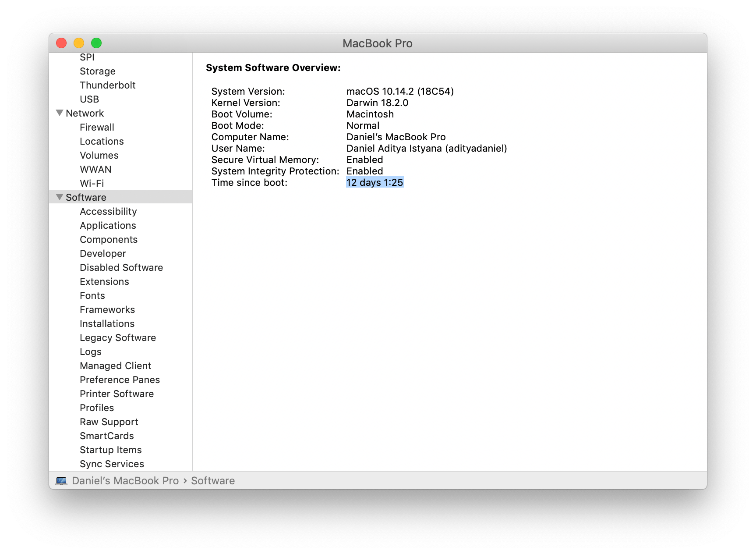Collapse the Software section triangle
This screenshot has width=756, height=554.
pyautogui.click(x=60, y=197)
